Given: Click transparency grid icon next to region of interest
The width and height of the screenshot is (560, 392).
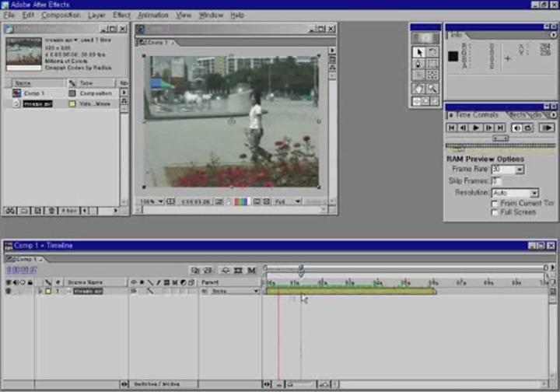Looking at the screenshot, I should (267, 201).
